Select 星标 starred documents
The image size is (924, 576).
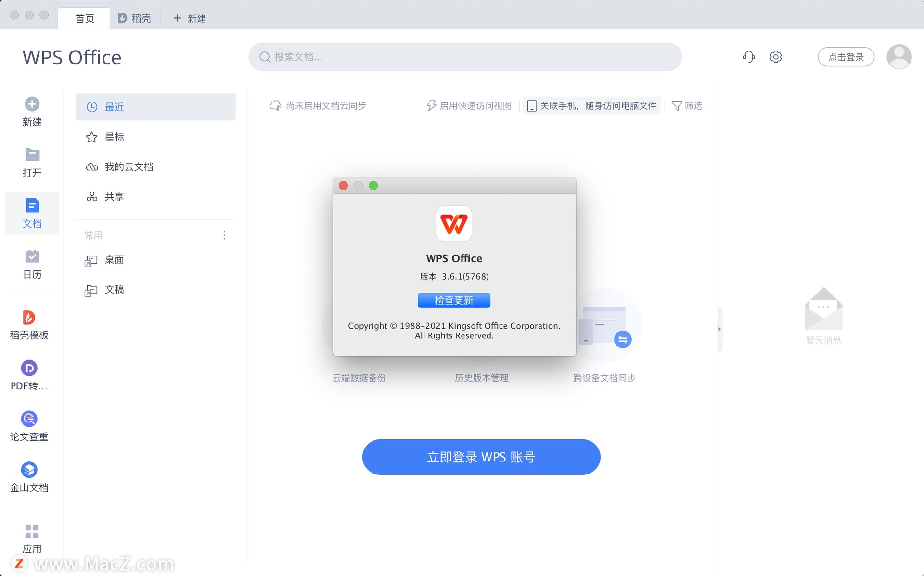(155, 137)
